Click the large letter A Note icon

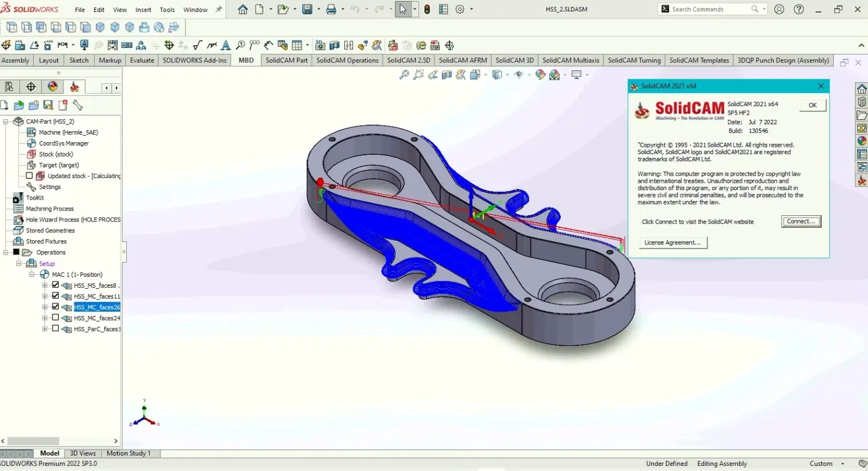click(x=226, y=45)
